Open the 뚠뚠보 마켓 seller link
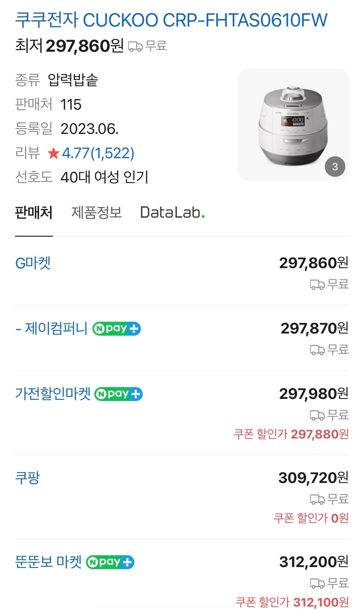The image size is (364, 610). pos(49,562)
